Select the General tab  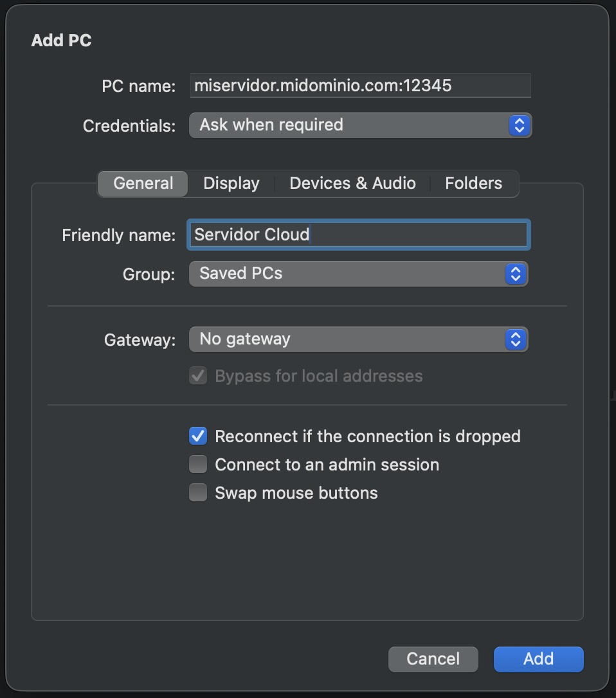pyautogui.click(x=143, y=183)
